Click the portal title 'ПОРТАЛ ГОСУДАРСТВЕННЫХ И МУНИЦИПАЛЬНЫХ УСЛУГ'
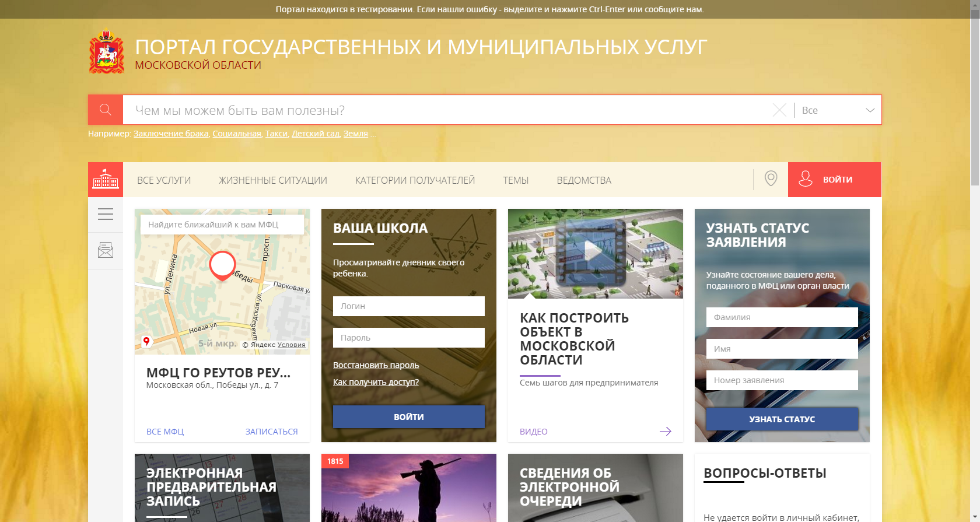The width and height of the screenshot is (980, 522). (x=421, y=47)
